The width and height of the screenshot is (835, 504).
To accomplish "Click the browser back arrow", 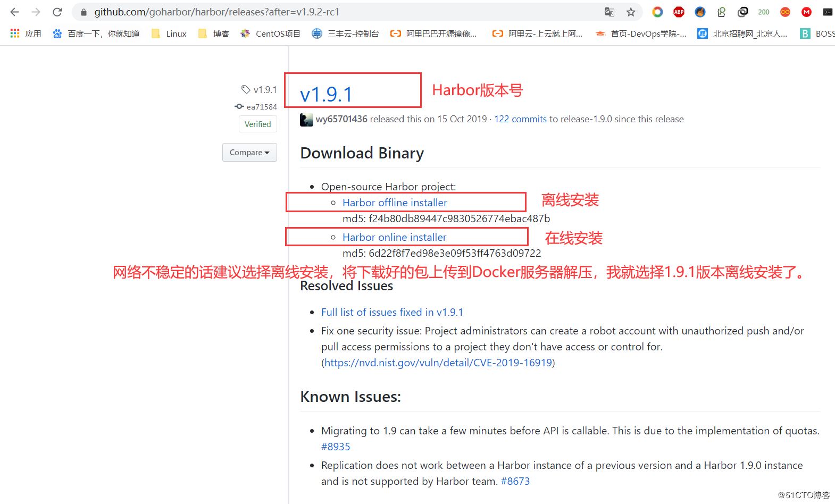I will point(14,12).
